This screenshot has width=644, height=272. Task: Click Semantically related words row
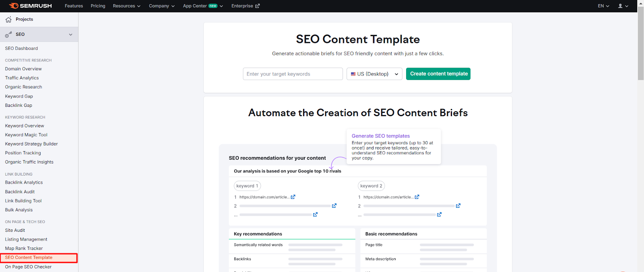coord(292,247)
